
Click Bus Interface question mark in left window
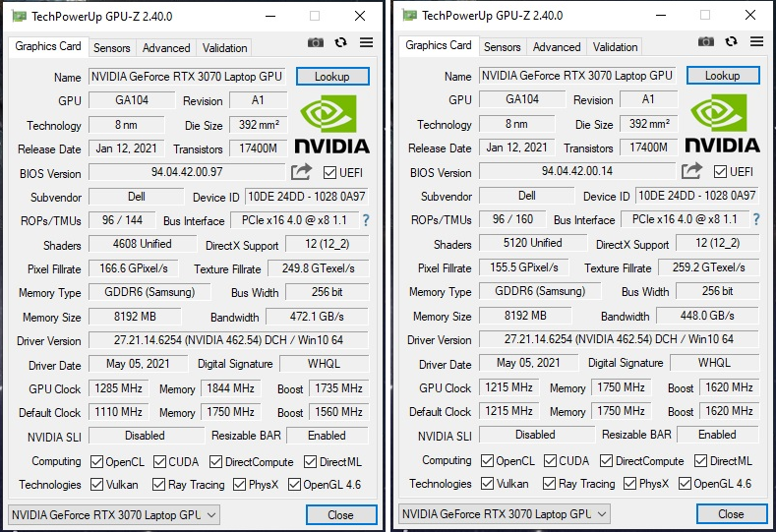[x=366, y=220]
